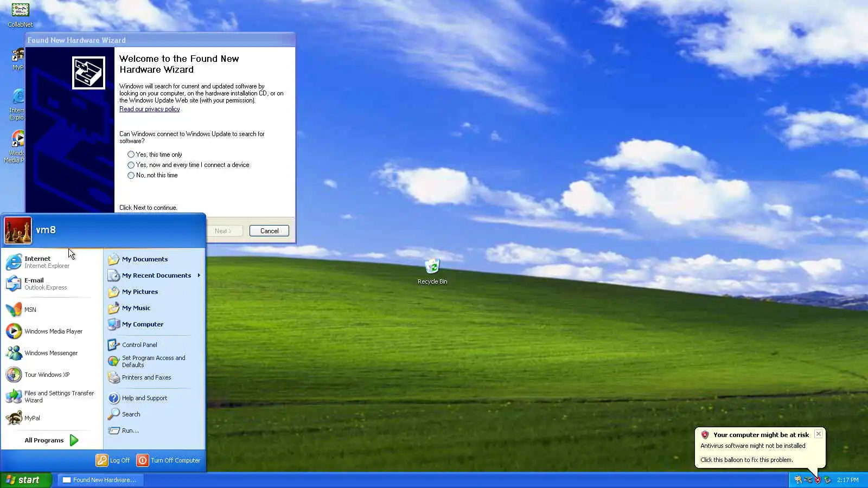The image size is (868, 488).
Task: Click the red security shield tray icon
Action: coord(818,480)
